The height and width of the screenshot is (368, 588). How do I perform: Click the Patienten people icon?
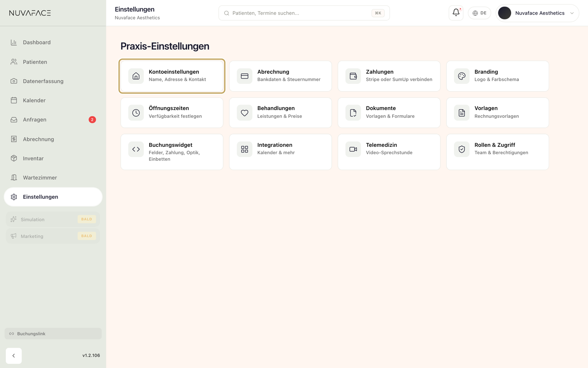[14, 62]
